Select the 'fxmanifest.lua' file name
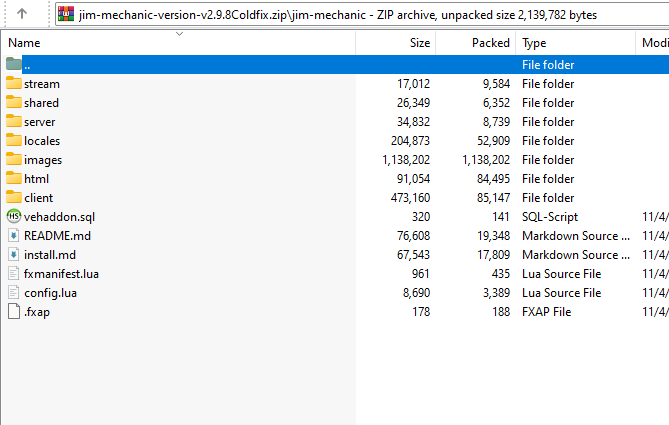The height and width of the screenshot is (425, 669). pyautogui.click(x=61, y=274)
